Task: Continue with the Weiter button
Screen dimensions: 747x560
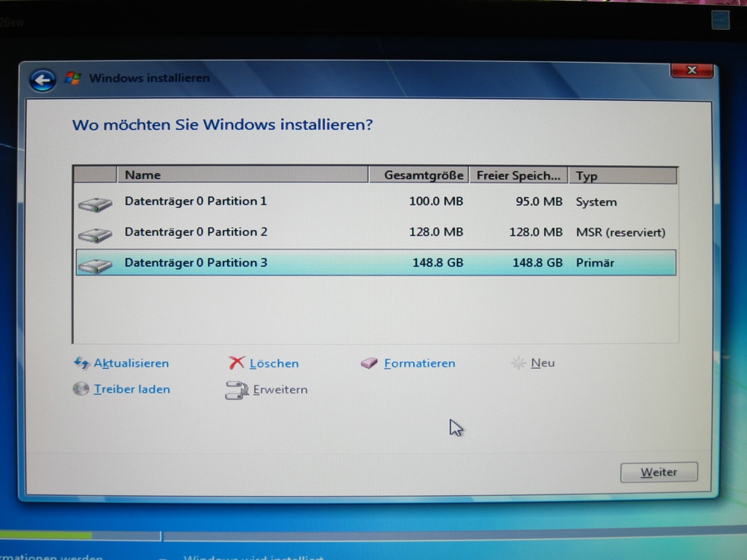Action: 659,472
